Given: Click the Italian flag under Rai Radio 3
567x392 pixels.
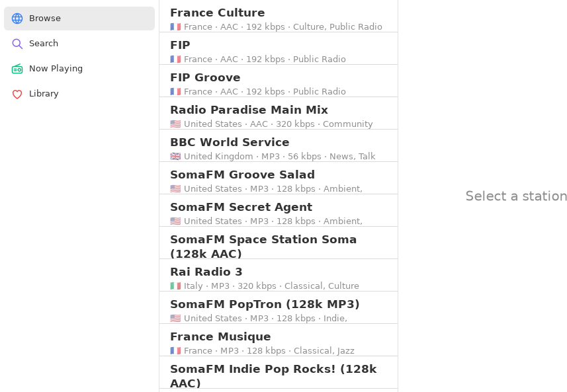Looking at the screenshot, I should (175, 286).
